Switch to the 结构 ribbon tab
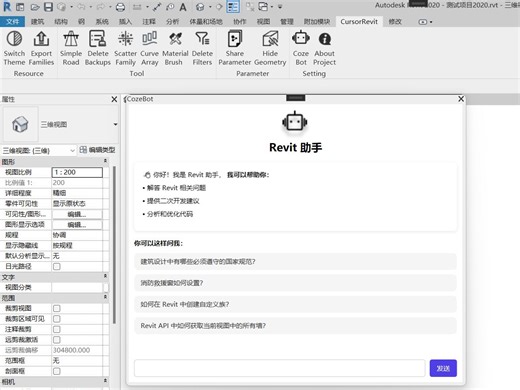The image size is (520, 390). tap(61, 22)
